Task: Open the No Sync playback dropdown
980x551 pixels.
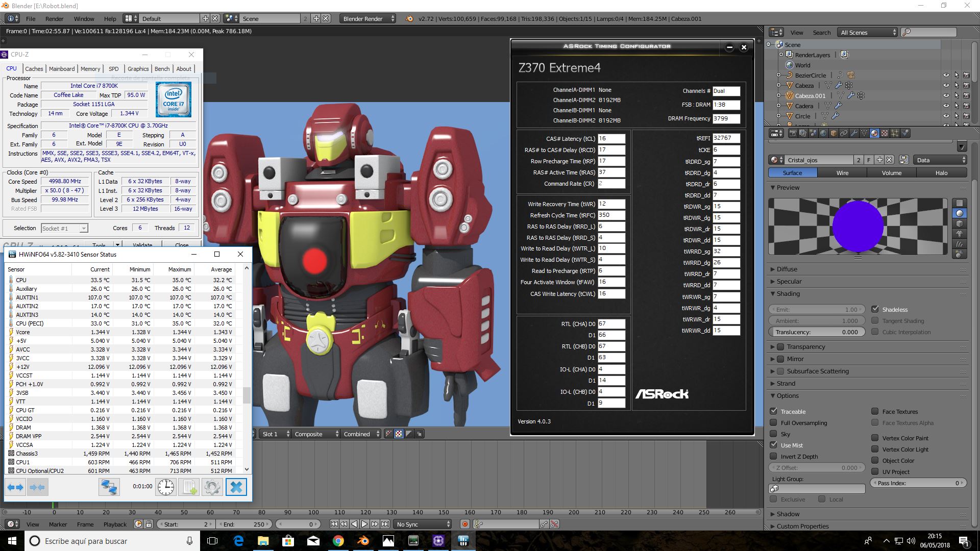Action: (x=423, y=524)
